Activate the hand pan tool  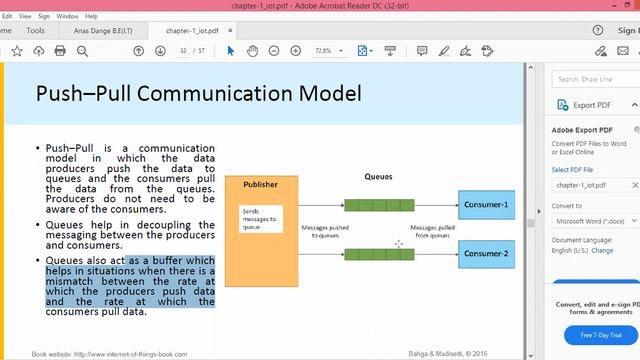coord(253,51)
